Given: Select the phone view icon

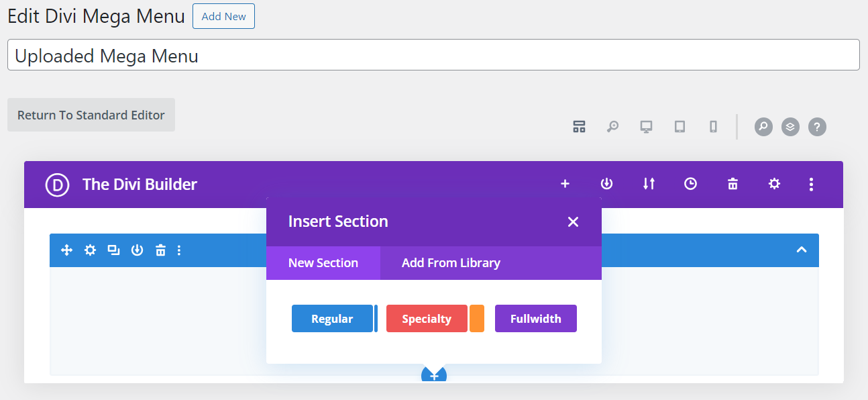Looking at the screenshot, I should point(713,127).
